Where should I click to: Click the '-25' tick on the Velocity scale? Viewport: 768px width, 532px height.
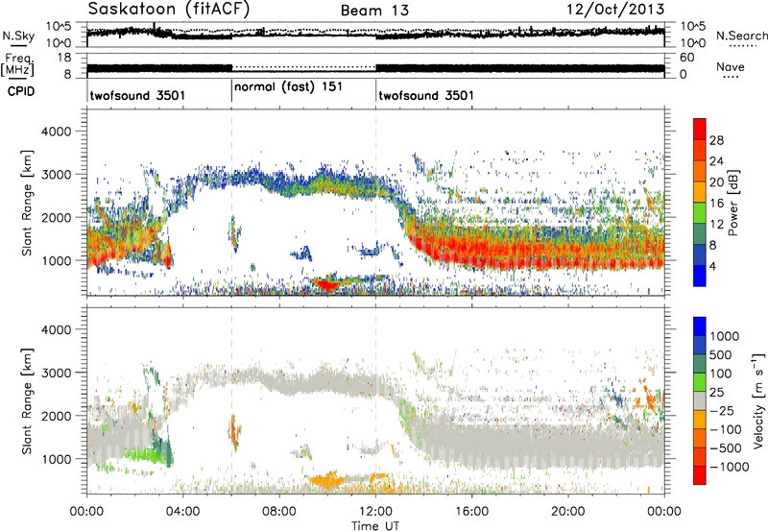[x=722, y=410]
